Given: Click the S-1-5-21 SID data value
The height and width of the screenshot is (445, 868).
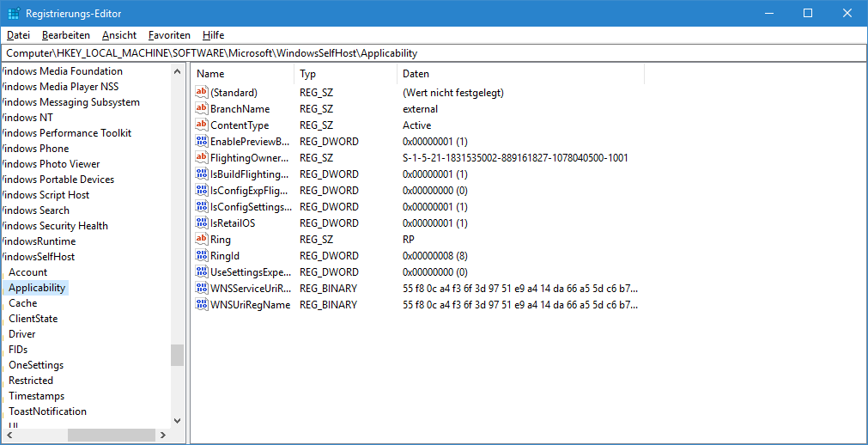Looking at the screenshot, I should point(515,158).
